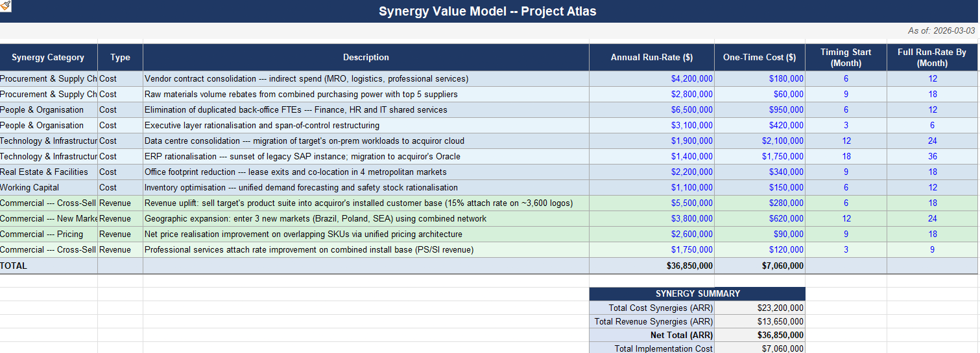Select the 'Geographic expansion' description cell
Screen dimensions: 980x353
click(366, 219)
